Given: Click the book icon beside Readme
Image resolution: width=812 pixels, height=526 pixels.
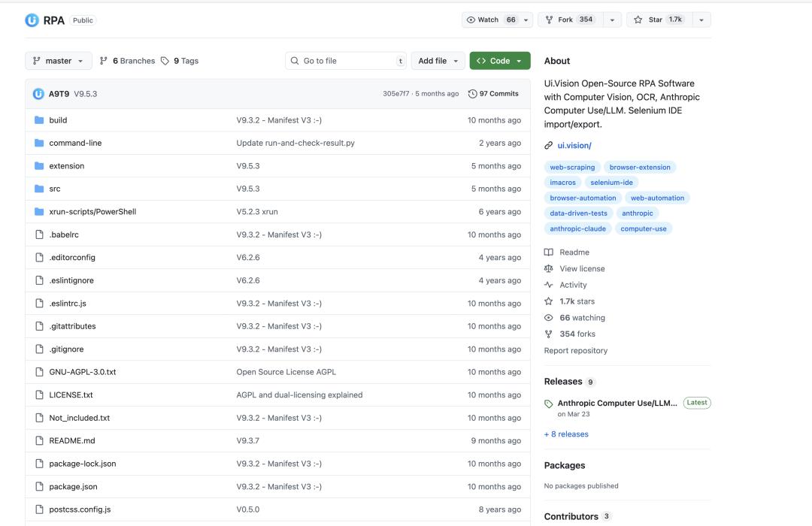Looking at the screenshot, I should 548,252.
